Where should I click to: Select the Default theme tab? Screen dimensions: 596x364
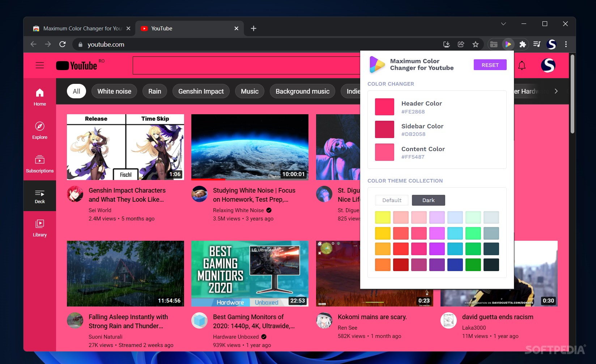click(x=392, y=200)
